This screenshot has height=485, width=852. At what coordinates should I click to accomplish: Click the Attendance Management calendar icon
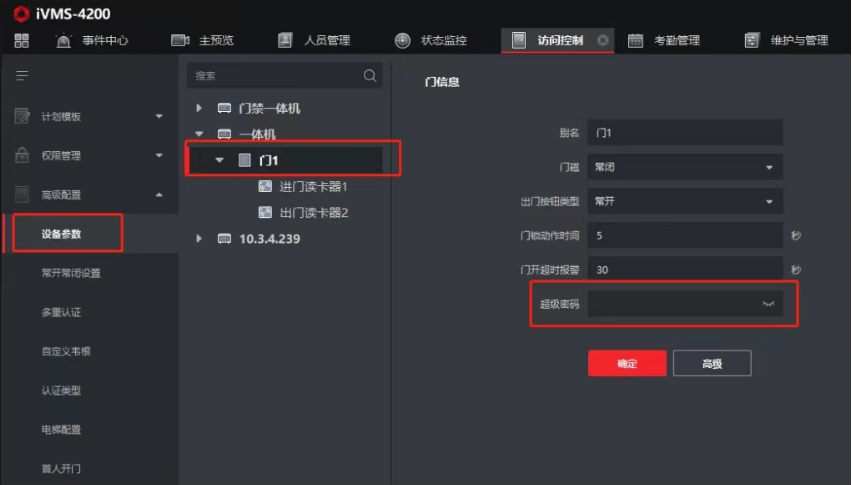635,40
